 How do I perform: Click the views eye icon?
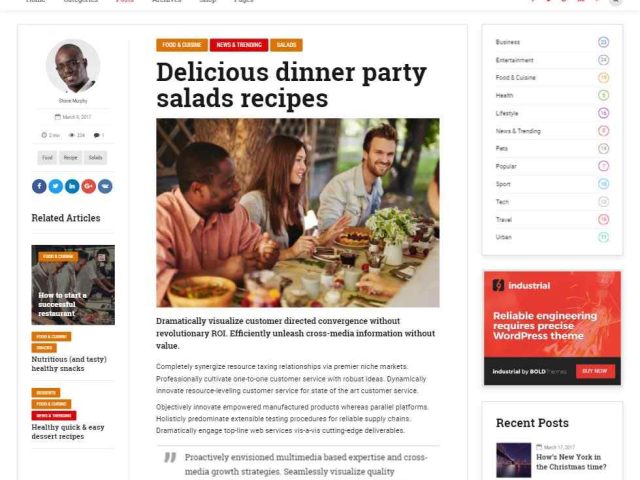click(71, 135)
